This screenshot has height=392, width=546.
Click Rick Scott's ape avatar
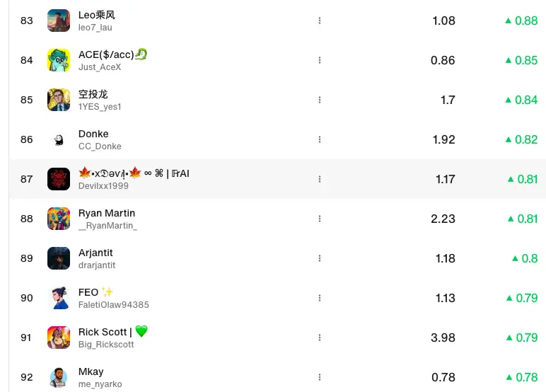click(x=59, y=338)
